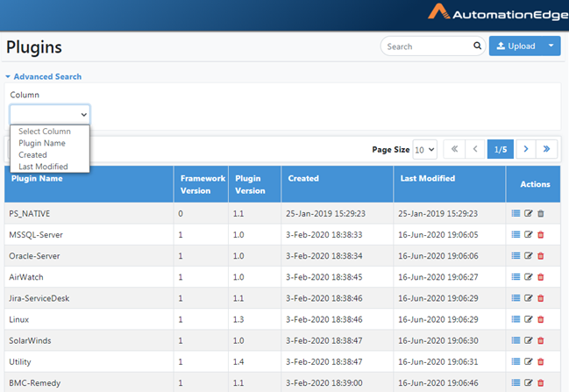This screenshot has height=392, width=569.
Task: Open details list icon for PS_NATIVE
Action: 516,213
